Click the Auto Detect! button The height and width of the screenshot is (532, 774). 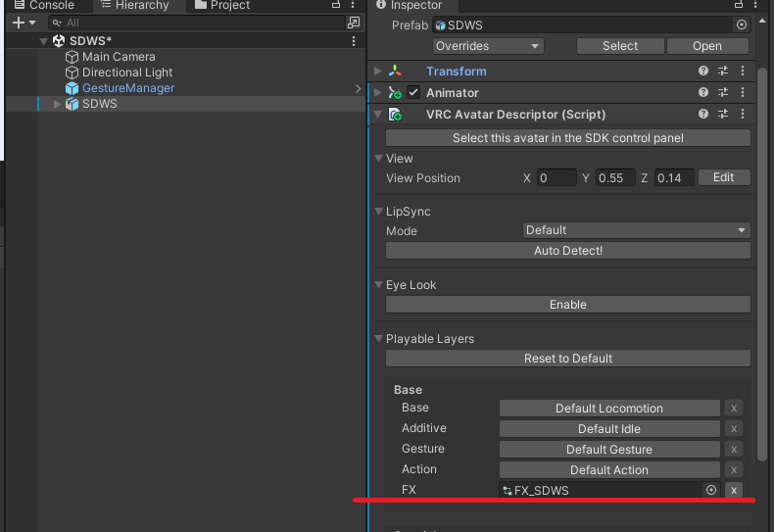click(x=567, y=251)
